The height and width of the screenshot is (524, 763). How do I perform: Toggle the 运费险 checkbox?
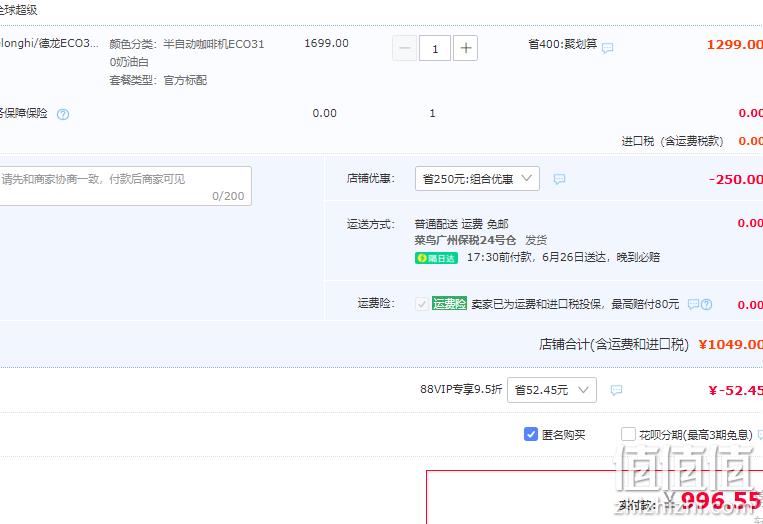click(421, 304)
